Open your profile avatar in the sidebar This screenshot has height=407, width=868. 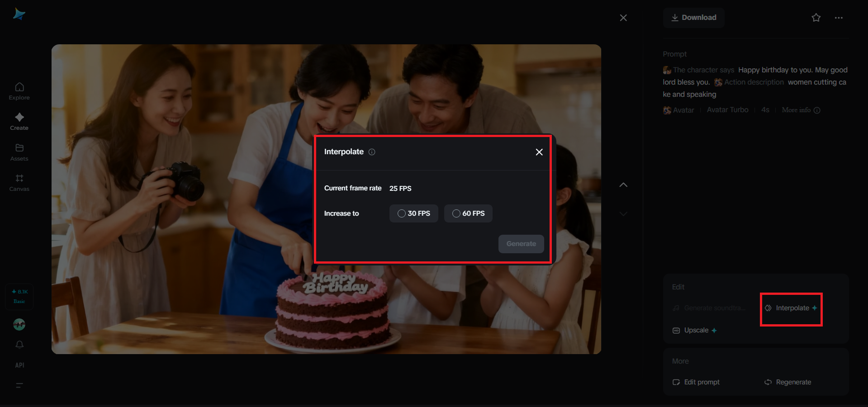[19, 324]
